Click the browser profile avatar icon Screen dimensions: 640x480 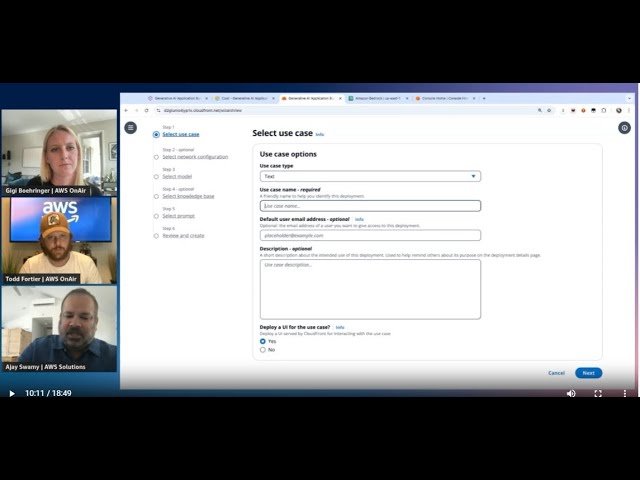[619, 110]
